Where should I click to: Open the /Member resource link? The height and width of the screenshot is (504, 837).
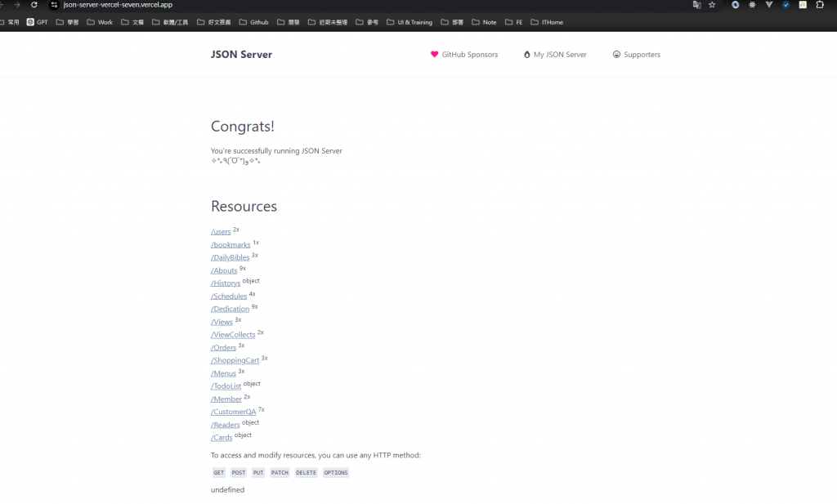click(x=226, y=399)
